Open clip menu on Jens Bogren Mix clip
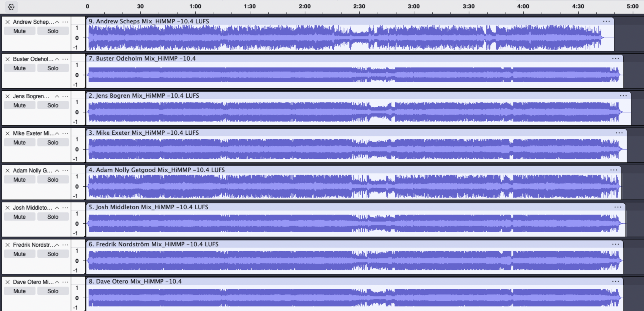The width and height of the screenshot is (644, 311). 623,96
